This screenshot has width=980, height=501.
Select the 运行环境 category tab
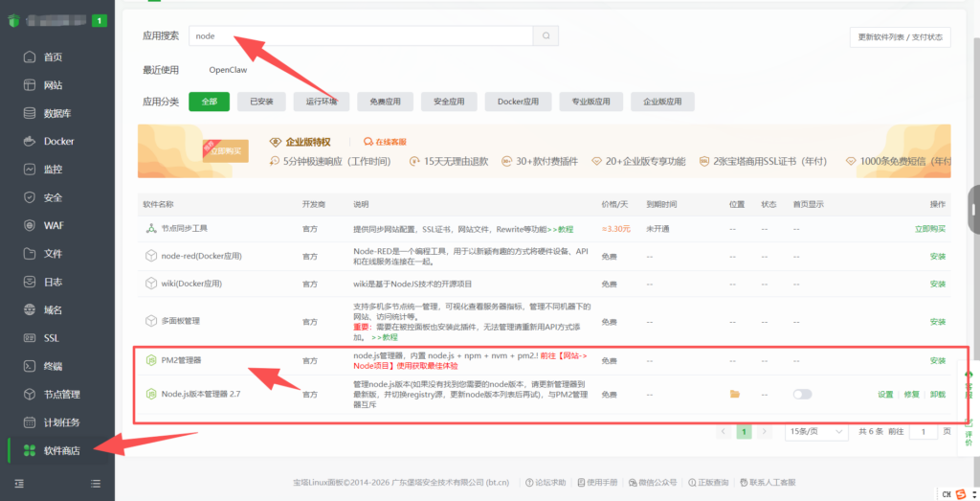point(322,102)
